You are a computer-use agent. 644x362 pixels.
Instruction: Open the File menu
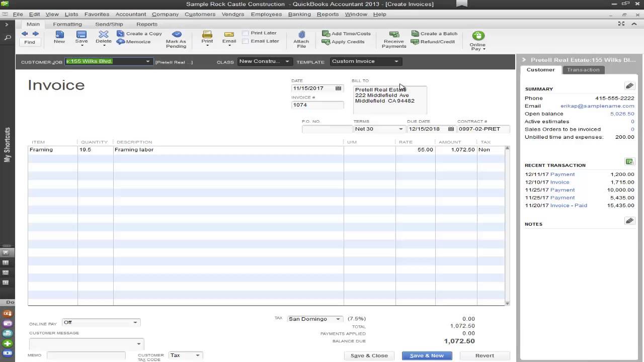coord(18,14)
